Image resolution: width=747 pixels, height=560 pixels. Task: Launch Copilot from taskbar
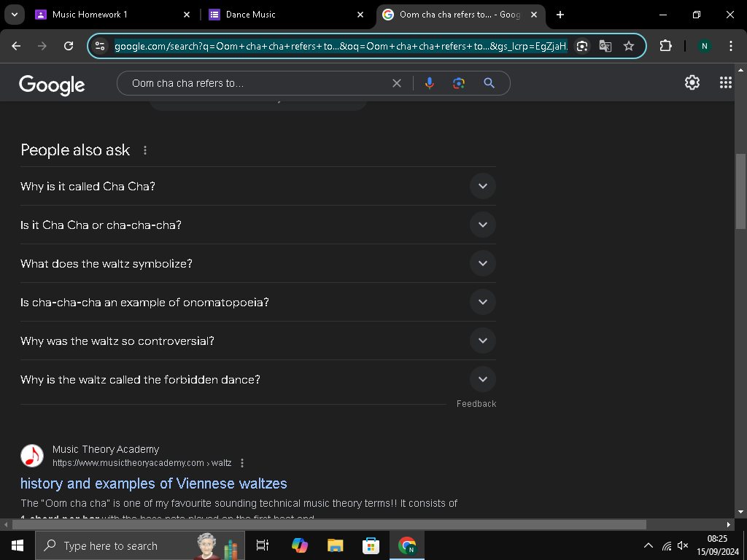pos(300,545)
